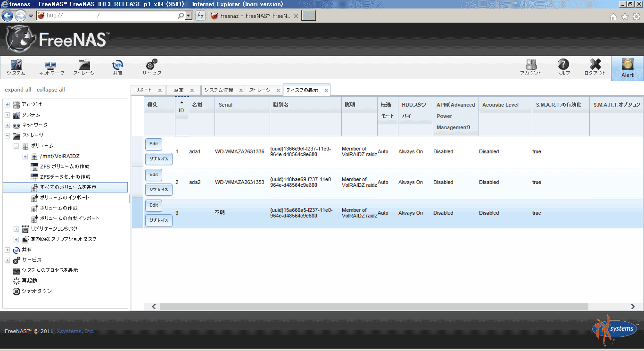Select 再起動 in the tree

point(29,281)
